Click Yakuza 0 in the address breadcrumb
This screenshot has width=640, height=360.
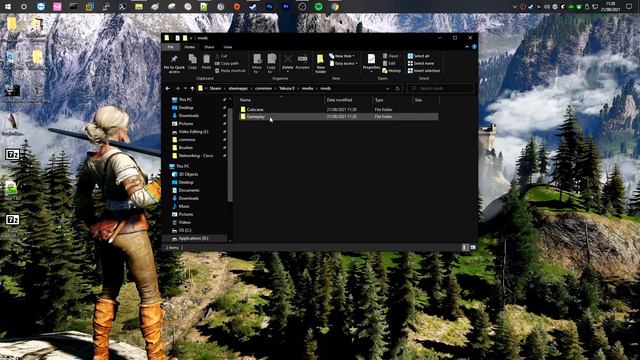click(x=287, y=88)
